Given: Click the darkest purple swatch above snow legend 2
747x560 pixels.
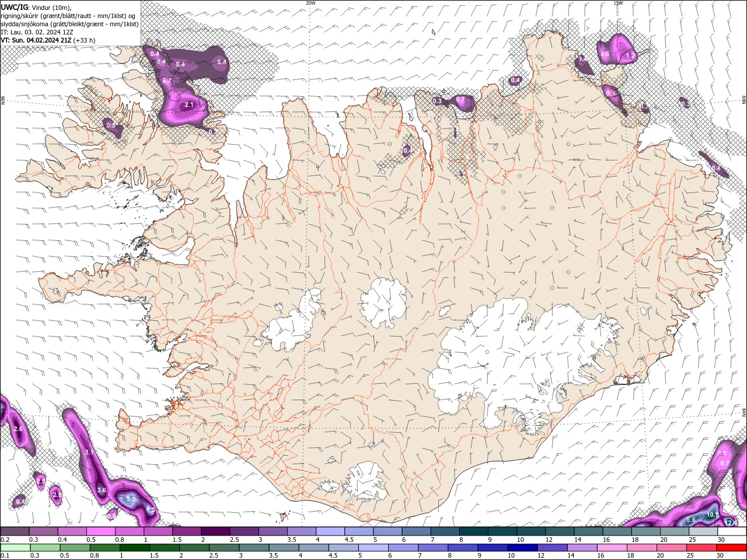Looking at the screenshot, I should pos(215,531).
